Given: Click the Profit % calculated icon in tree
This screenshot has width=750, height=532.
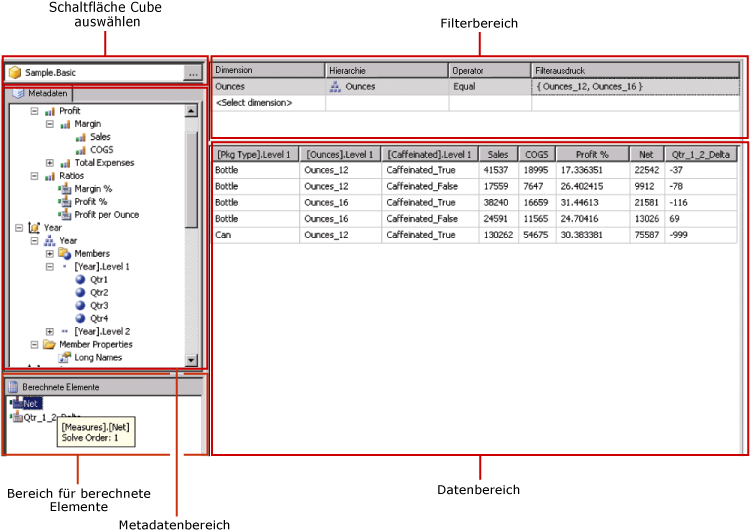Looking at the screenshot, I should point(65,202).
